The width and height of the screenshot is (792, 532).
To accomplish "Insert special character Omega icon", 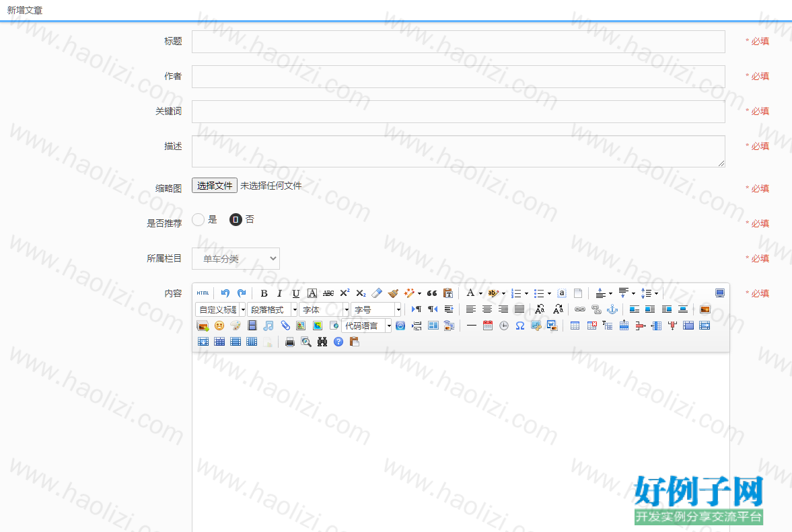I will coord(520,326).
